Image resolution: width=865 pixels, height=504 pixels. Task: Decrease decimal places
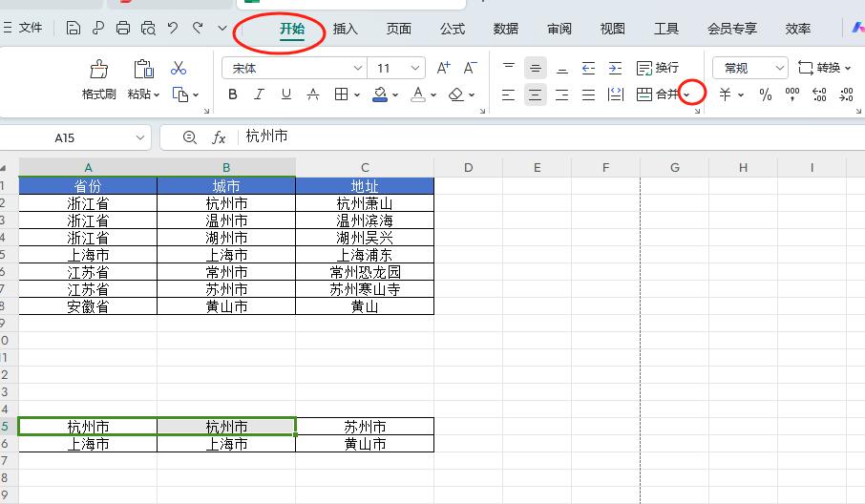click(846, 94)
